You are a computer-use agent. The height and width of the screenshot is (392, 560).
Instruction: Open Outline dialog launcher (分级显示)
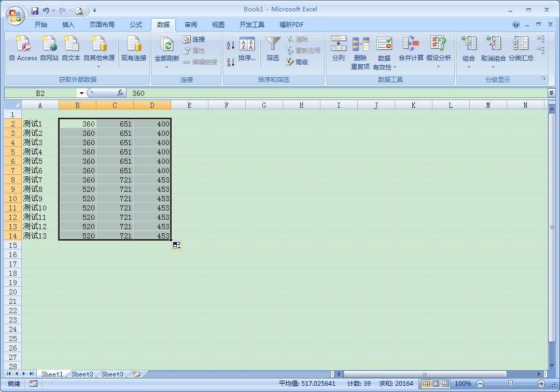[544, 78]
